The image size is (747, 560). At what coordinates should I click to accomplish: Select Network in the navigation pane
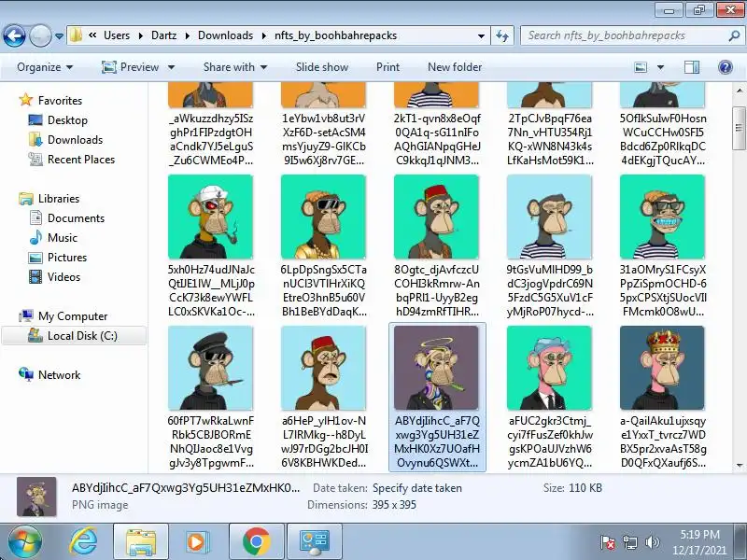(59, 375)
